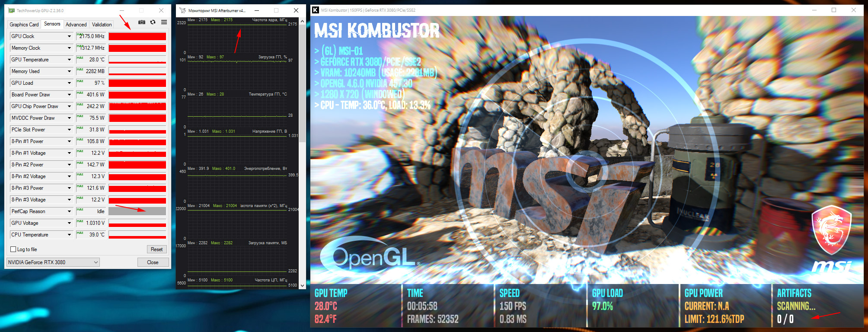Viewport: 868px width, 332px height.
Task: Click the Kombustor SPEED 150 FPS readout
Action: (513, 306)
